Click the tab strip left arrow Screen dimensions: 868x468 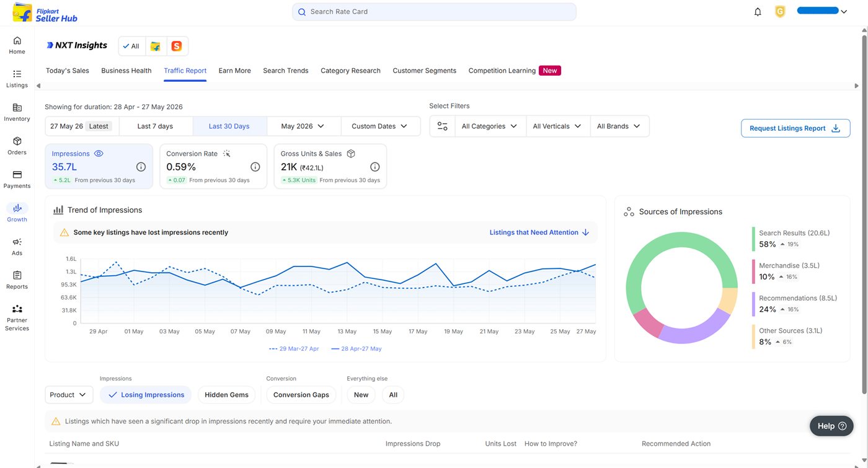point(38,86)
